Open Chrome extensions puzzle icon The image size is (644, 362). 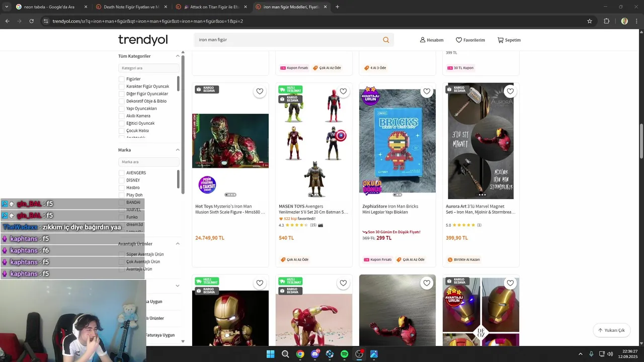[607, 21]
